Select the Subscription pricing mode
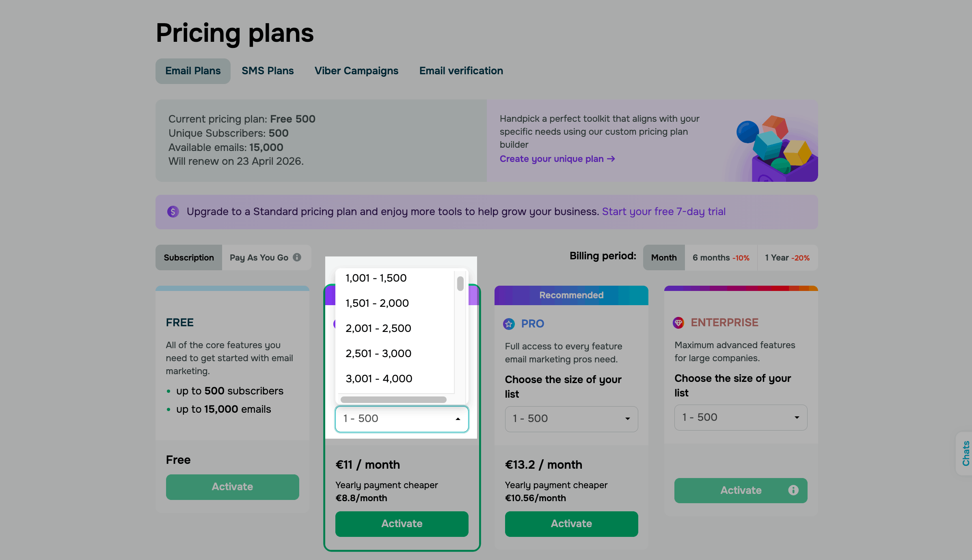Viewport: 972px width, 560px height. click(189, 258)
